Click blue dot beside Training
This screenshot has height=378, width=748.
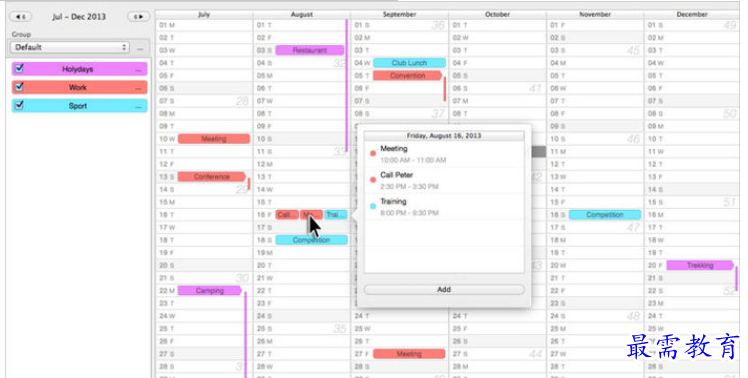(x=373, y=206)
